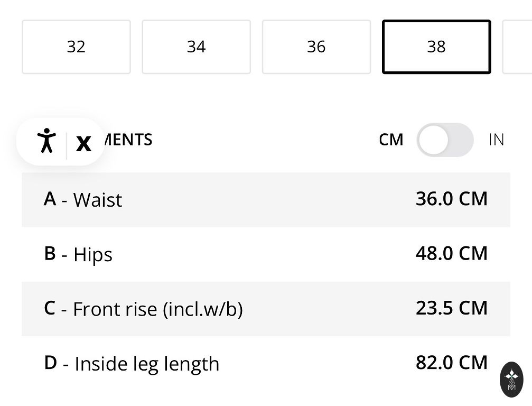Open the accessibility menu person icon

click(x=46, y=141)
